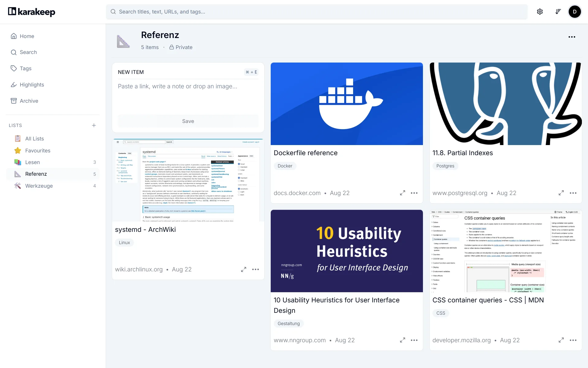Expand the Usability Heuristics bookmark
The height and width of the screenshot is (368, 588).
[402, 340]
